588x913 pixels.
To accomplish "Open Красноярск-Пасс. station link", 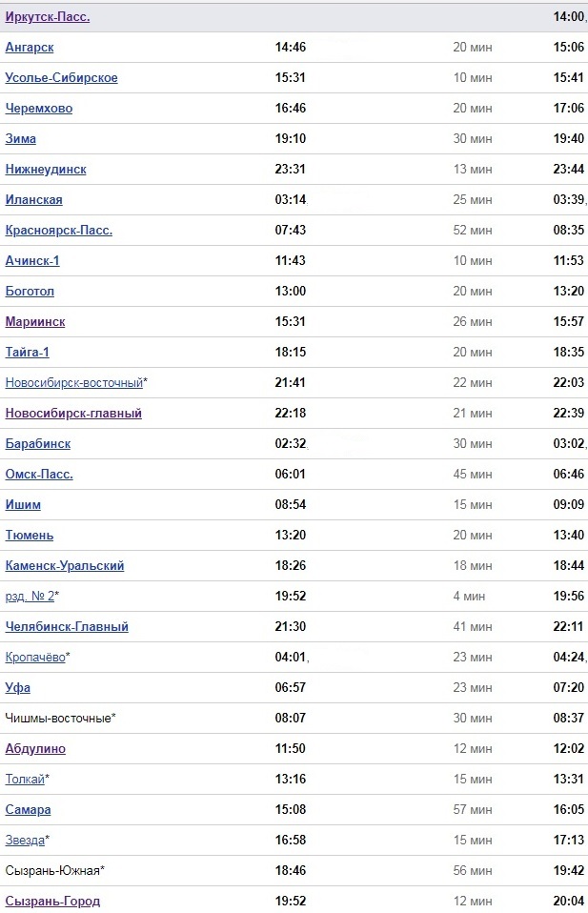I will 59,231.
